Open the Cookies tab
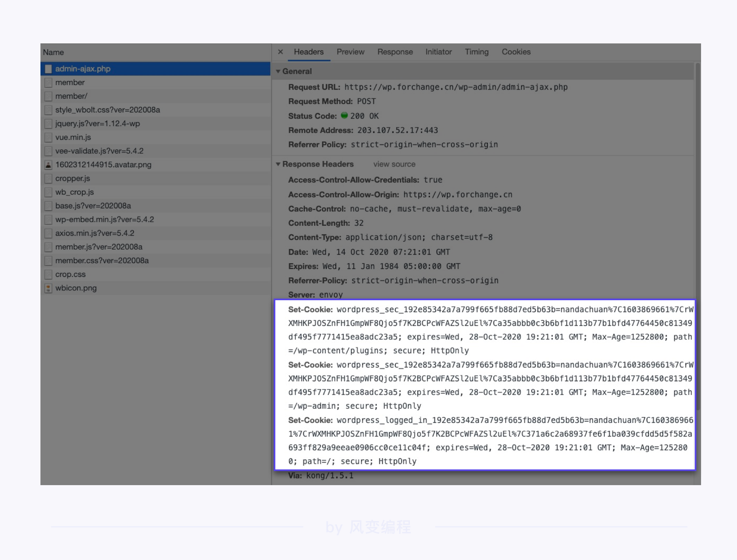 coord(516,52)
